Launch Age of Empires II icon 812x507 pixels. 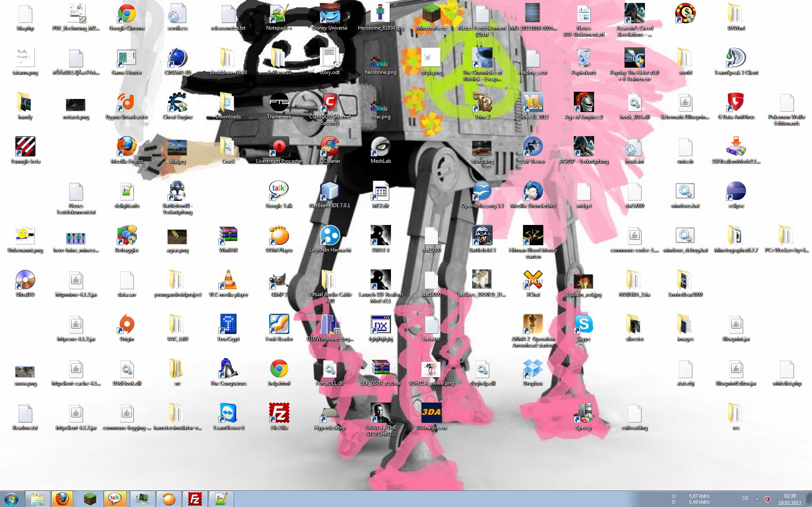(x=584, y=106)
